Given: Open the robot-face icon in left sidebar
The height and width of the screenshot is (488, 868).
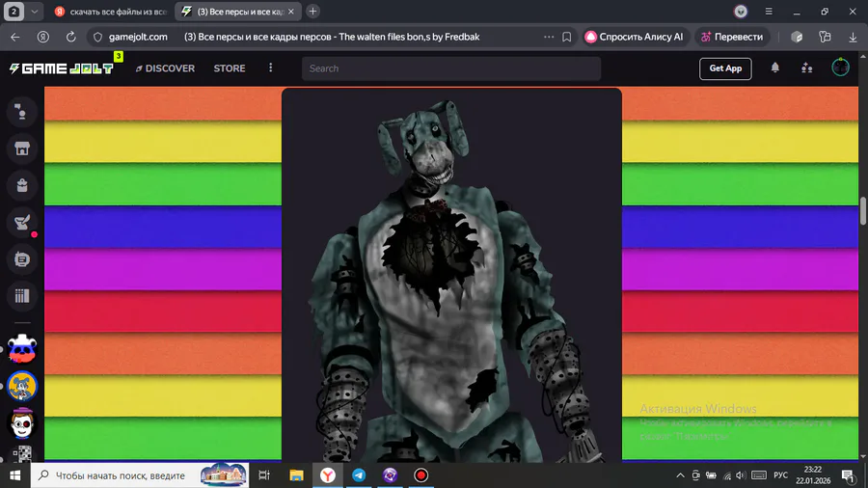Looking at the screenshot, I should 22,258.
